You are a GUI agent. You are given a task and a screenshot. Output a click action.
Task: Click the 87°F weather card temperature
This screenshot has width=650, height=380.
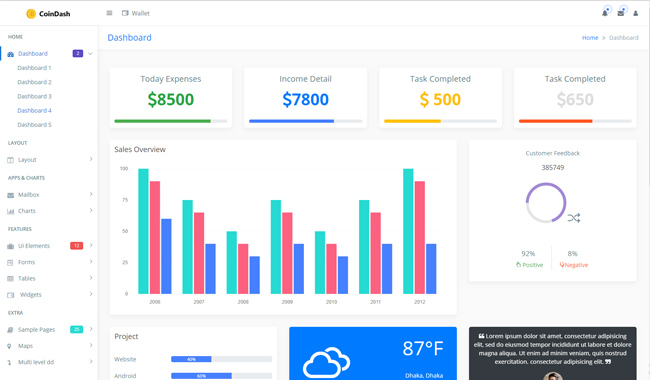click(x=423, y=349)
